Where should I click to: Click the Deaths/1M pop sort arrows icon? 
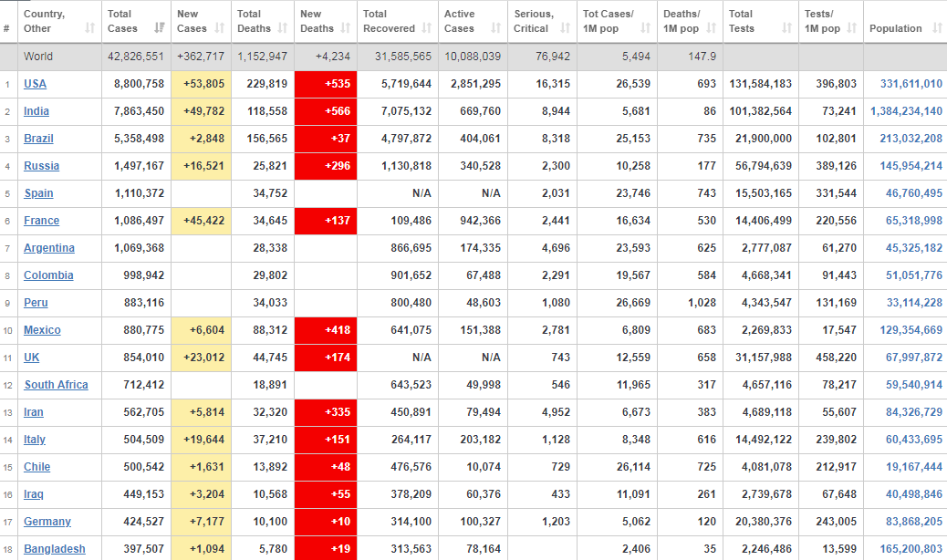coord(712,28)
